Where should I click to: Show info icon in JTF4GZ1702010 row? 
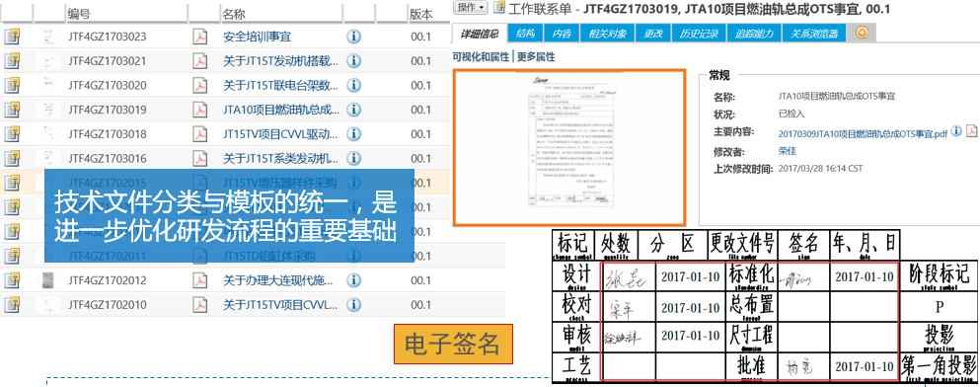pos(353,304)
